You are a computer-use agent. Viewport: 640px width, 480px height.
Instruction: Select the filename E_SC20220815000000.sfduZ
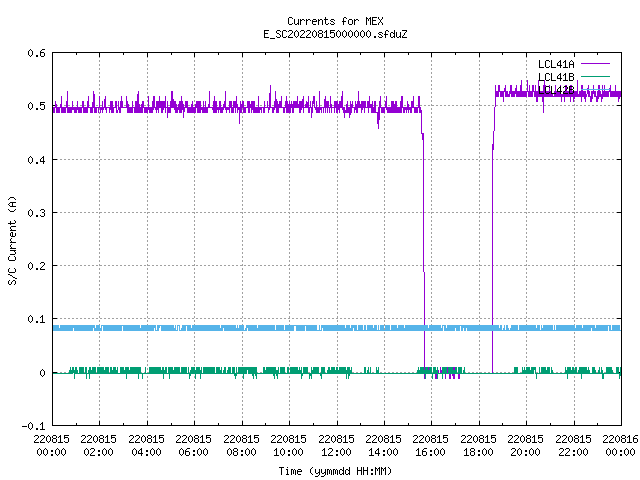(x=335, y=34)
